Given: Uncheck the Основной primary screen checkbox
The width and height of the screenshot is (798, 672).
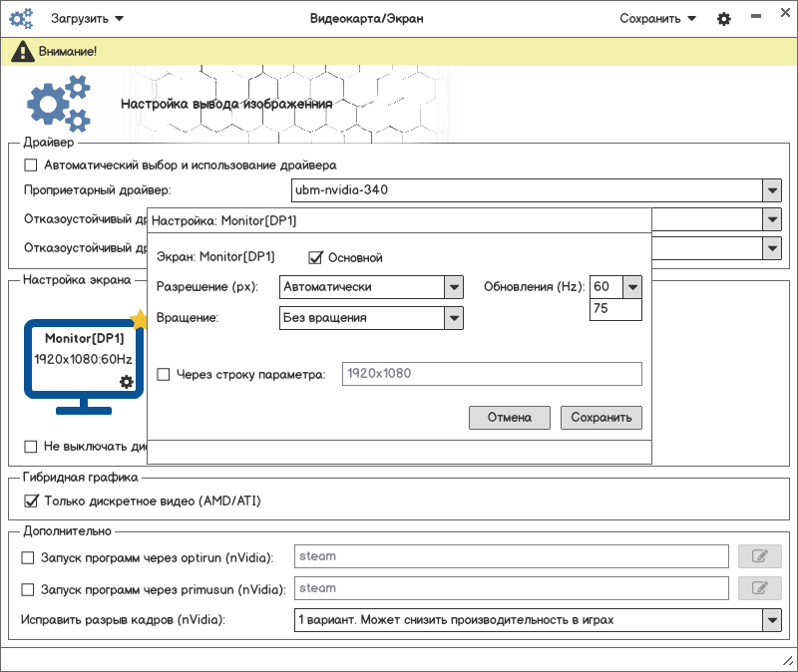Looking at the screenshot, I should click(x=316, y=257).
